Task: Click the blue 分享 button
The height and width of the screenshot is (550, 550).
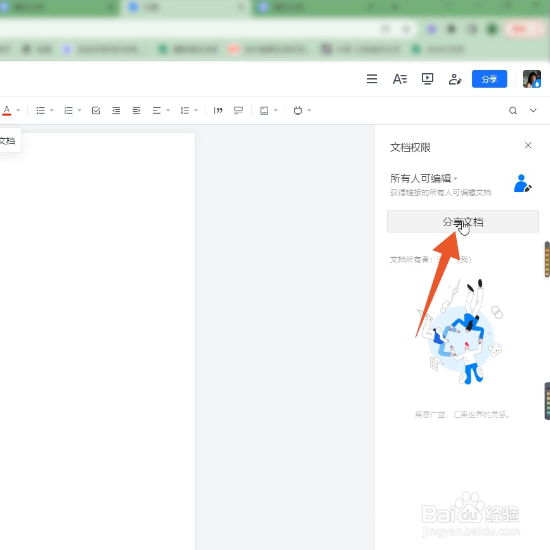Action: pyautogui.click(x=489, y=79)
